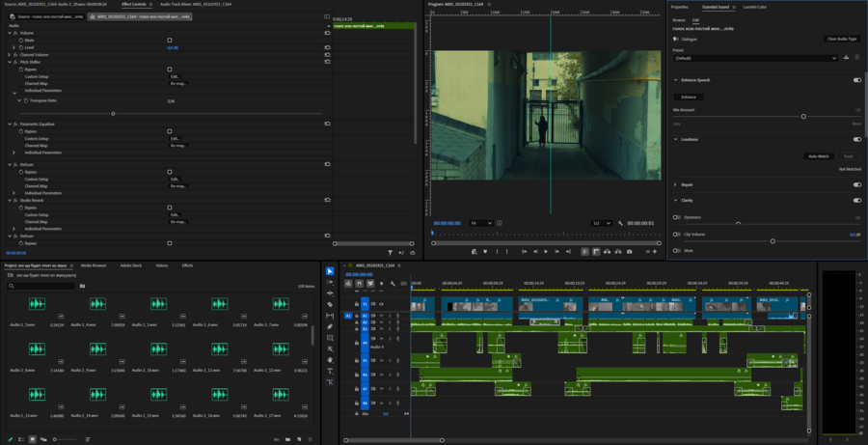Screen dimensions: 868x445
Task: Open the Effects tab in the Project panel
Action: coord(188,265)
